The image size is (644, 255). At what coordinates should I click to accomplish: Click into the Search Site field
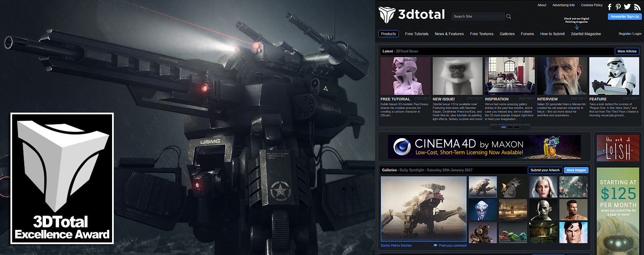pyautogui.click(x=478, y=16)
